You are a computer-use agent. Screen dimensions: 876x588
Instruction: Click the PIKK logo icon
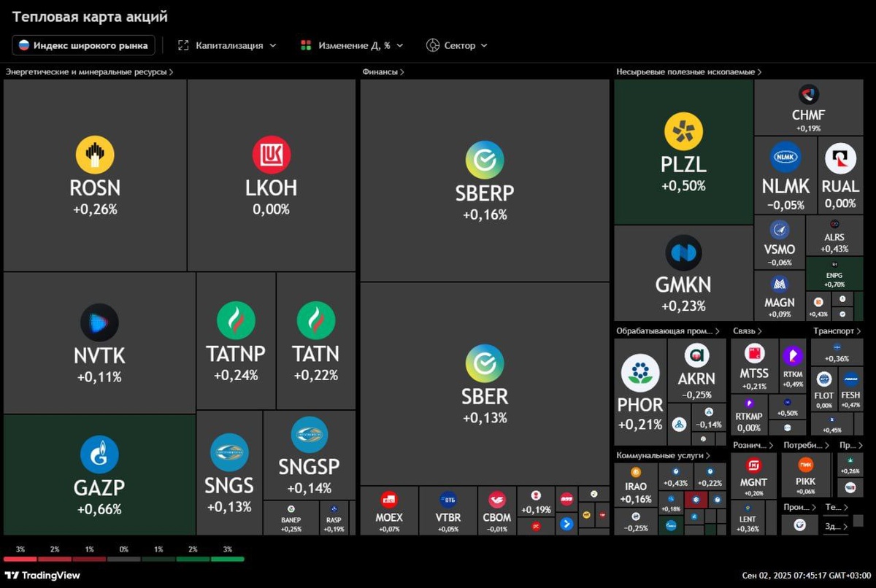tap(806, 465)
